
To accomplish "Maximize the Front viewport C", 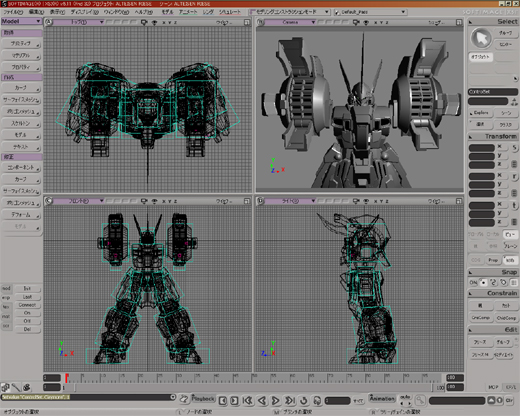I will (x=247, y=201).
